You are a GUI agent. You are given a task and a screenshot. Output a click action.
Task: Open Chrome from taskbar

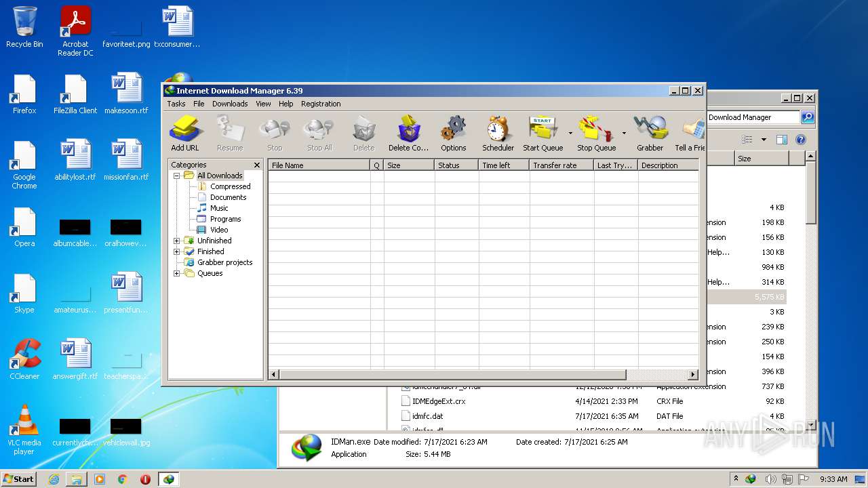[x=122, y=479]
